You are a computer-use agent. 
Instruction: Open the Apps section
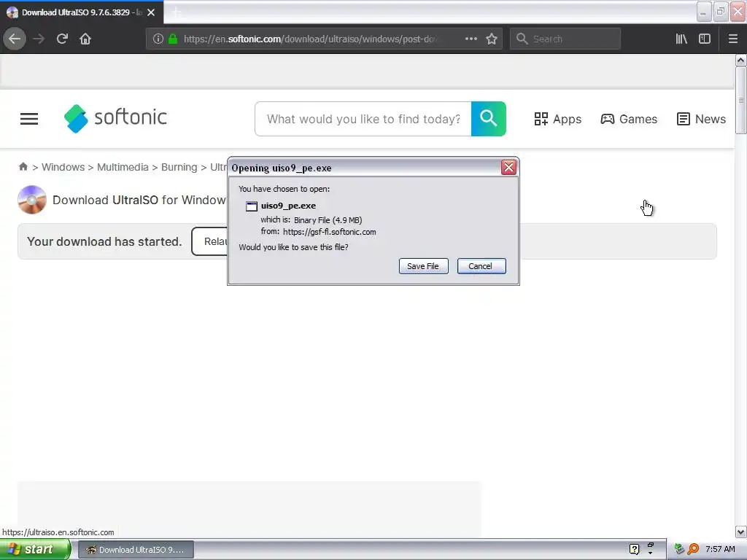[557, 119]
